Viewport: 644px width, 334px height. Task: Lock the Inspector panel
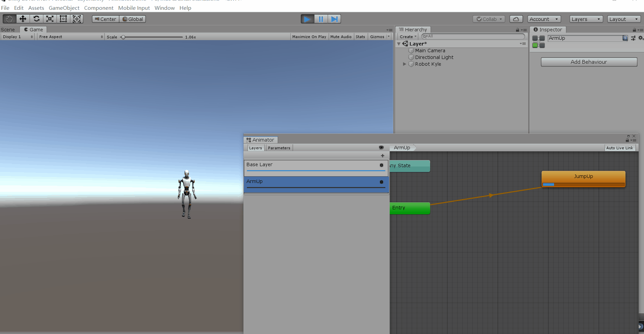[x=634, y=30]
